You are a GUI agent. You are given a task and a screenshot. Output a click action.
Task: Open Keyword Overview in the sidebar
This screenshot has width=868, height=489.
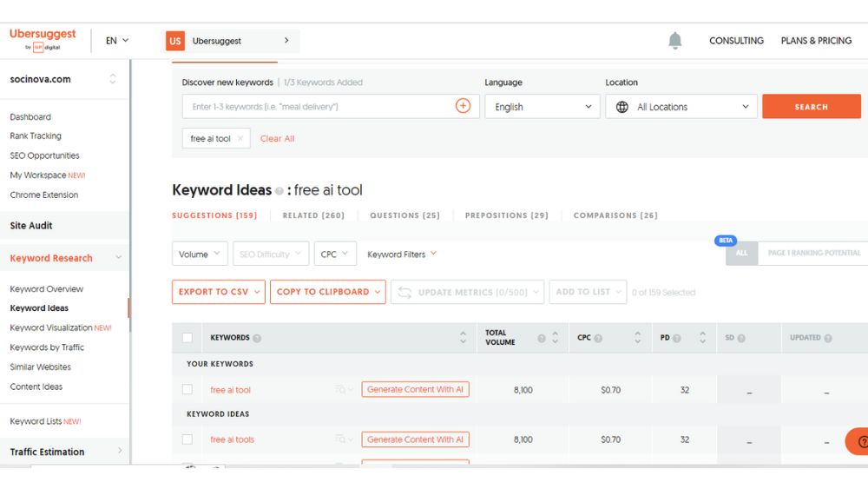point(47,289)
